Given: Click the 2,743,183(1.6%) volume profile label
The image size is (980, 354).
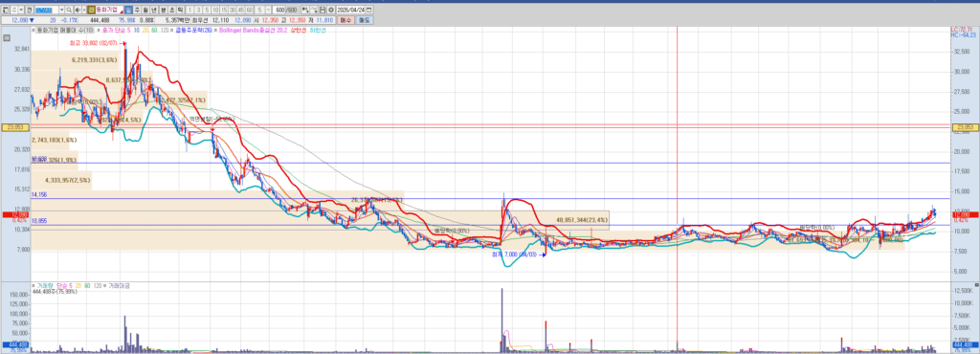Looking at the screenshot, I should 54,141.
